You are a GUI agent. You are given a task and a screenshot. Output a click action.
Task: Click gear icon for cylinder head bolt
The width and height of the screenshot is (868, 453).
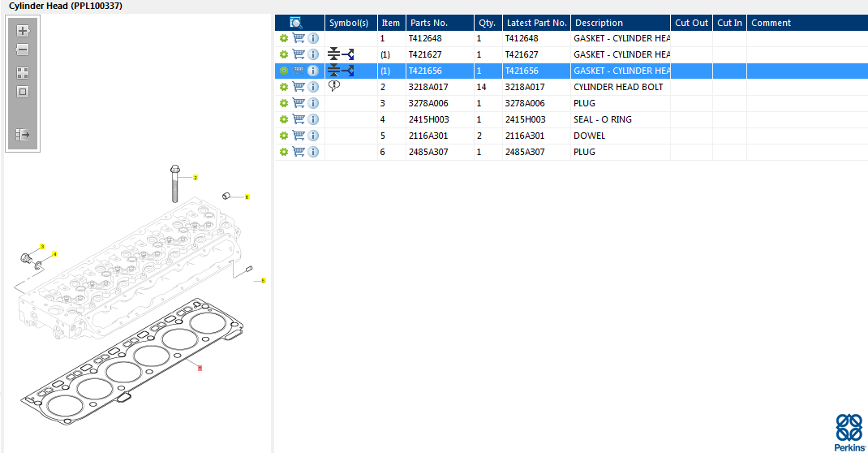click(x=283, y=87)
